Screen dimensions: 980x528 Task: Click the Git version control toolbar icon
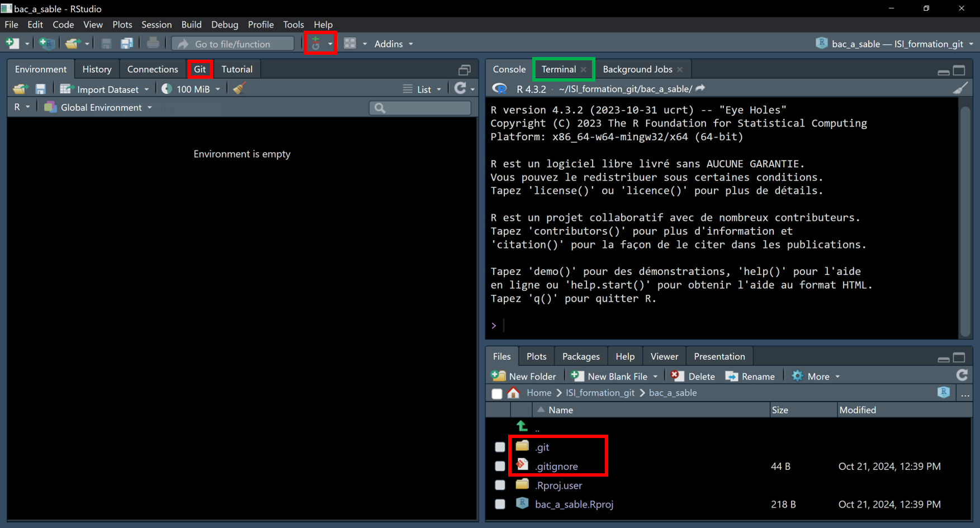316,44
